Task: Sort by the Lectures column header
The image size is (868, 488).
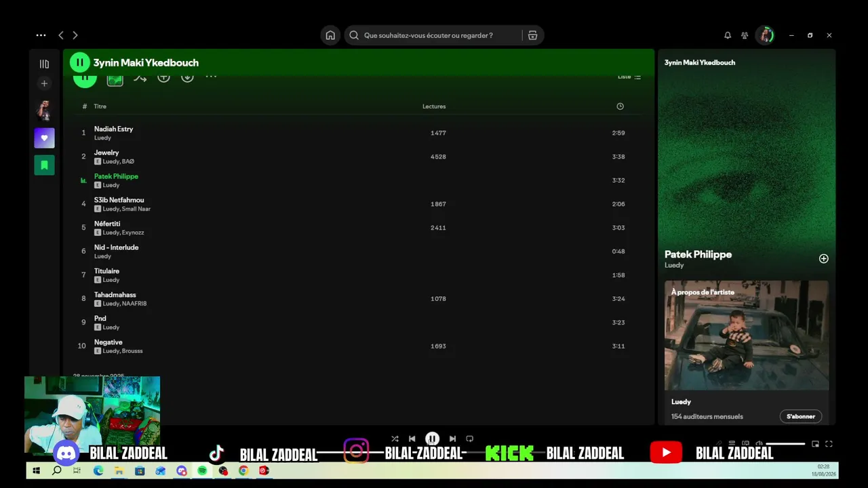Action: 434,106
